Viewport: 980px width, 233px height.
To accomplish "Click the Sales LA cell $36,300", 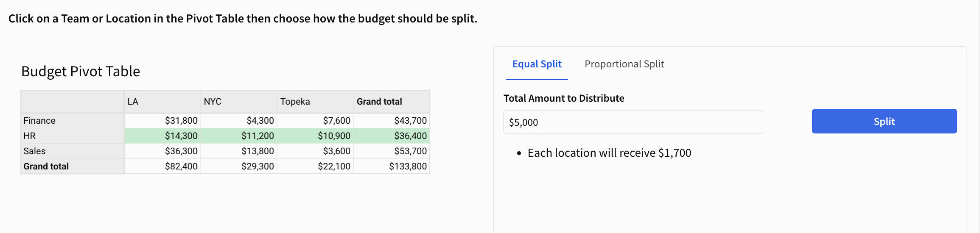I will click(x=181, y=151).
